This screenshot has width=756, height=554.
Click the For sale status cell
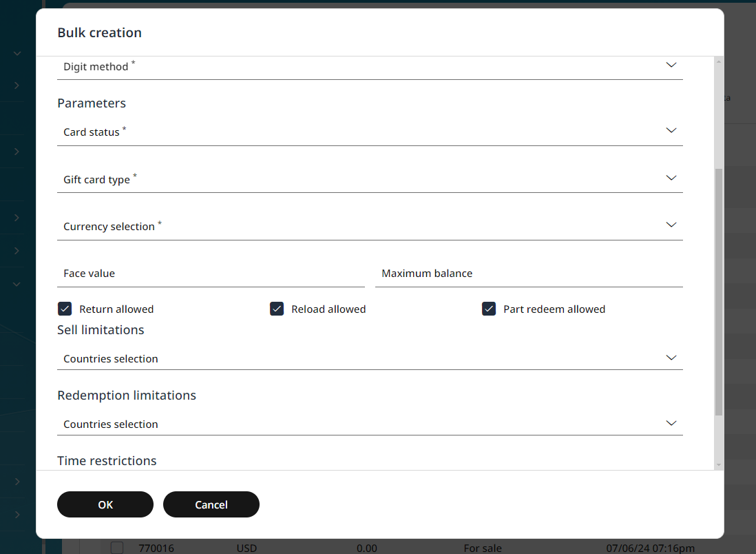point(483,548)
